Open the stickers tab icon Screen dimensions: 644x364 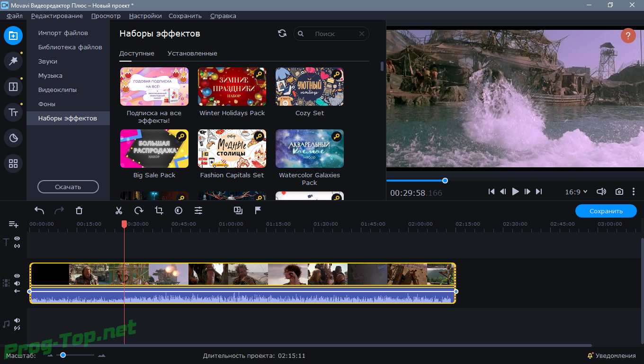click(13, 138)
